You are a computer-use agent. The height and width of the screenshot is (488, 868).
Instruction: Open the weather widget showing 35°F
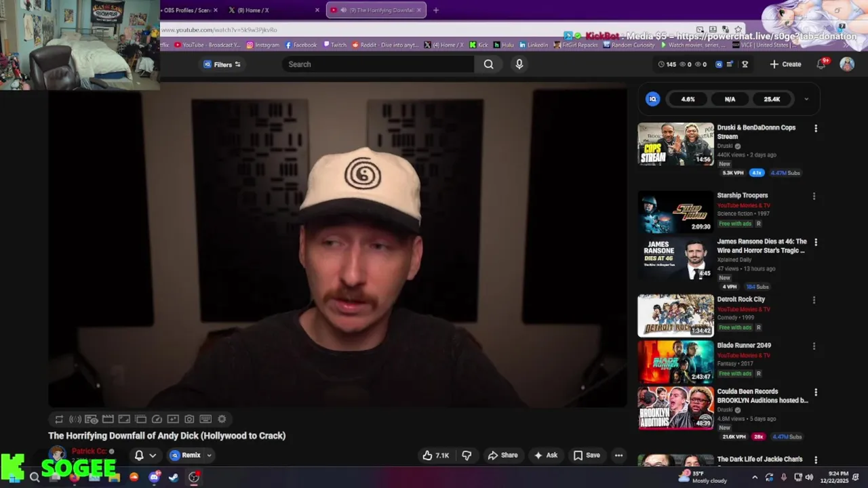pyautogui.click(x=703, y=477)
